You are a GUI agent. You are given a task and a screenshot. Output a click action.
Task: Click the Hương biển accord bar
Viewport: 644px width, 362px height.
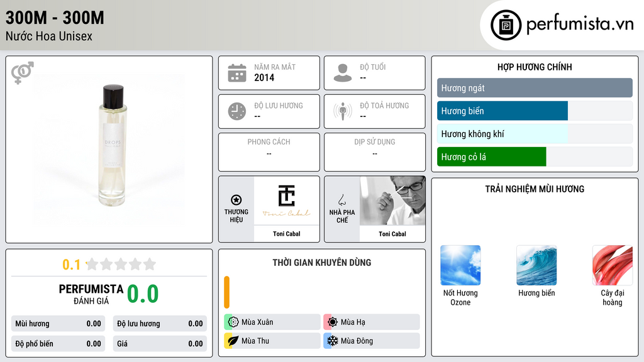535,111
